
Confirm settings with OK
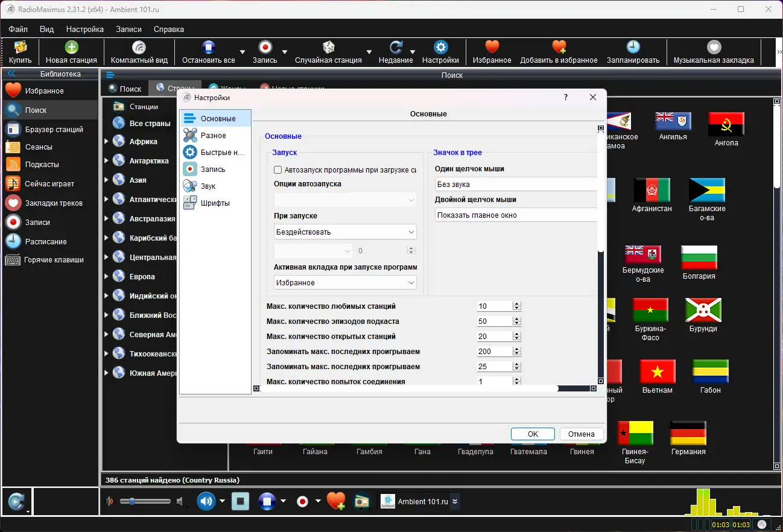point(533,434)
